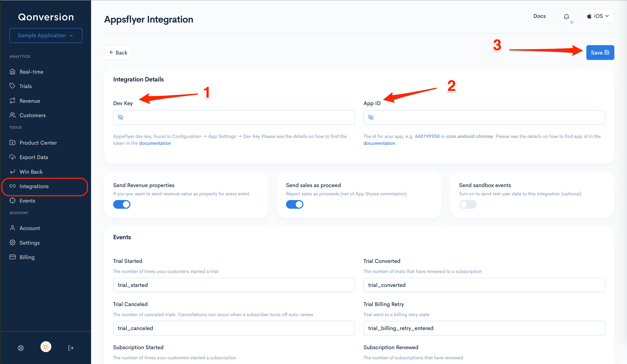
Task: Open the Real-time home icon
Action: click(x=12, y=72)
